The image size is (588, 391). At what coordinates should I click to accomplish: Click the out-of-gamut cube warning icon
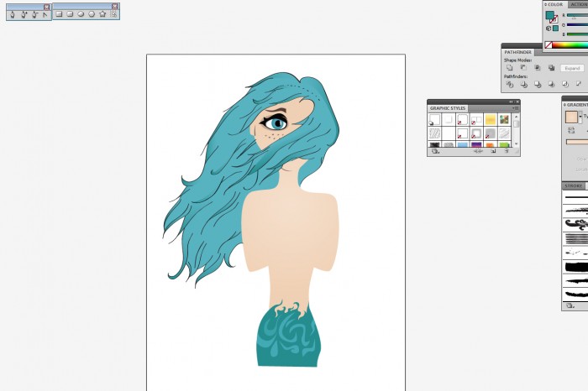(549, 29)
